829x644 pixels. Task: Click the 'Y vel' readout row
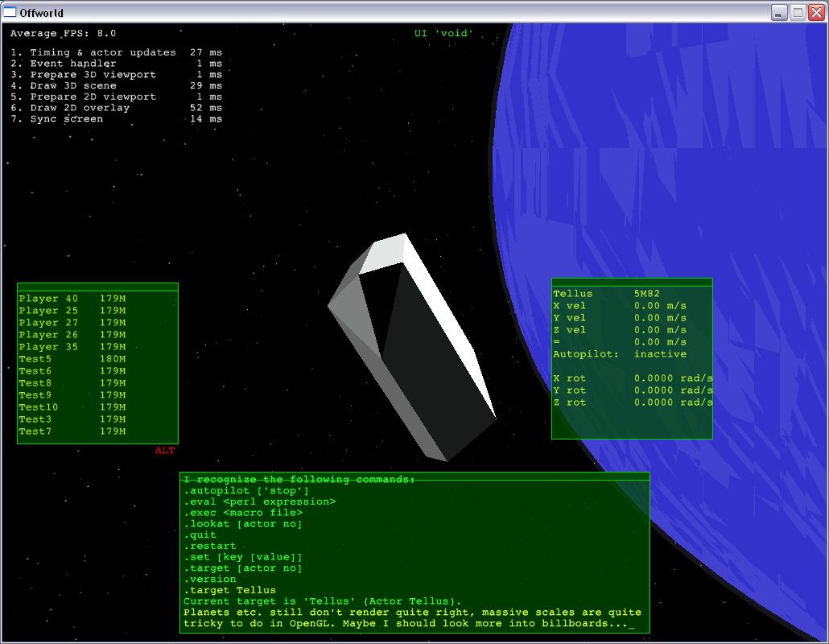coord(621,318)
